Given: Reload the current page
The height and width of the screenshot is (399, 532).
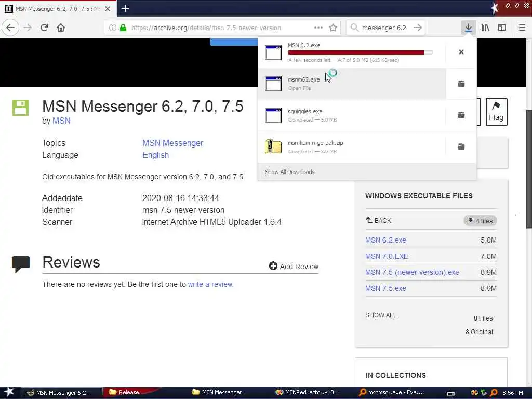Looking at the screenshot, I should coord(44,28).
